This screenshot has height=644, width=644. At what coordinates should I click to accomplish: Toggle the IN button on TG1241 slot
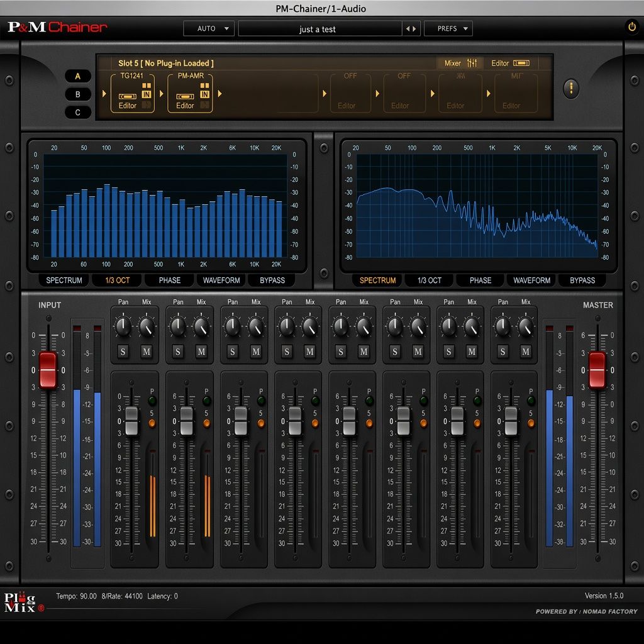(146, 94)
